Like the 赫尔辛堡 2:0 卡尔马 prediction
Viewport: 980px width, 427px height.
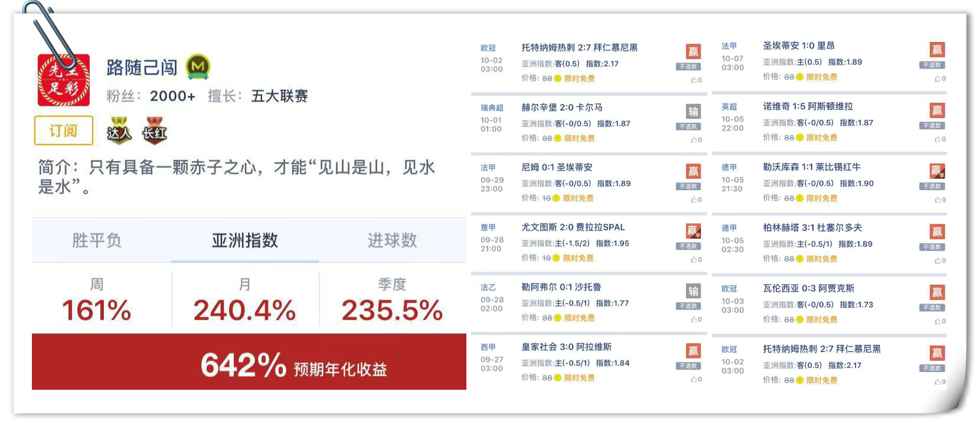coord(696,140)
